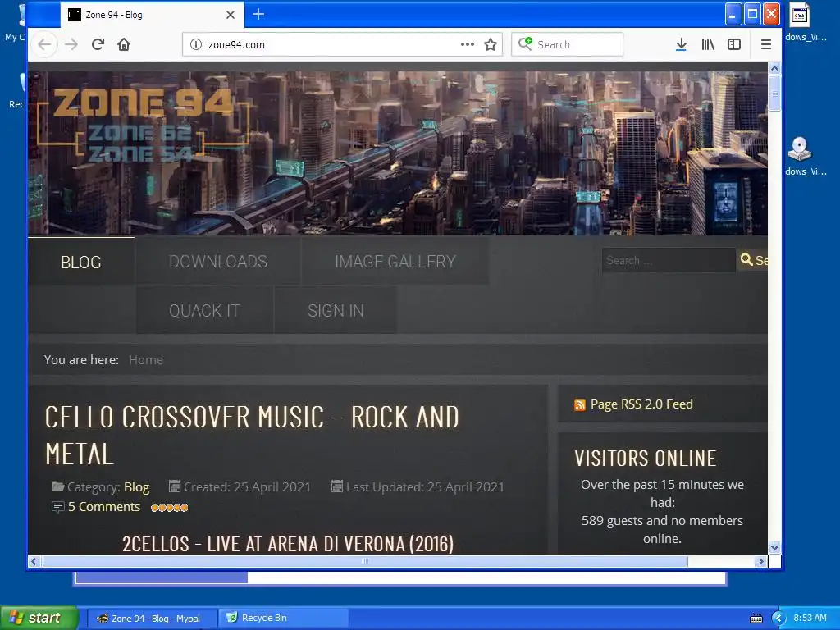Click the Last Updated calendar icon
Screen dimensions: 840x630
337,486
